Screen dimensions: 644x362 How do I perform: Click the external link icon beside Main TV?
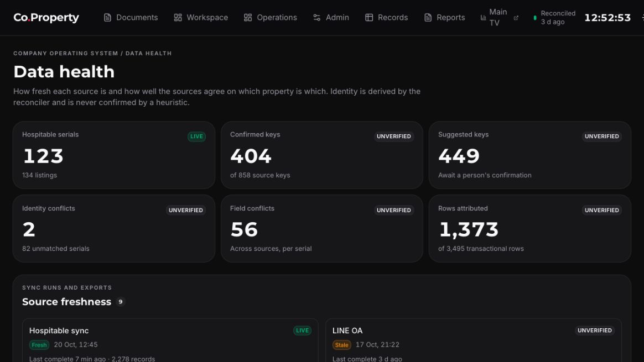[x=516, y=18]
